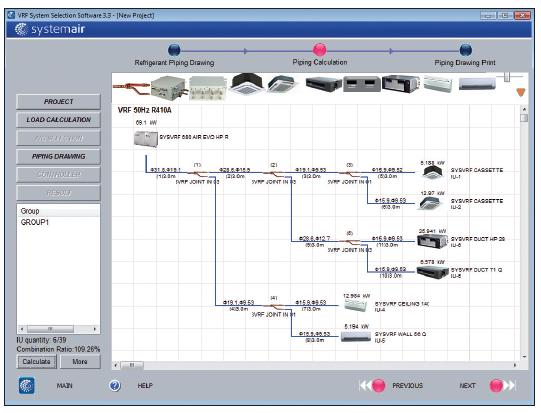Go to Piping Calculation step
This screenshot has width=541, height=413.
[319, 50]
